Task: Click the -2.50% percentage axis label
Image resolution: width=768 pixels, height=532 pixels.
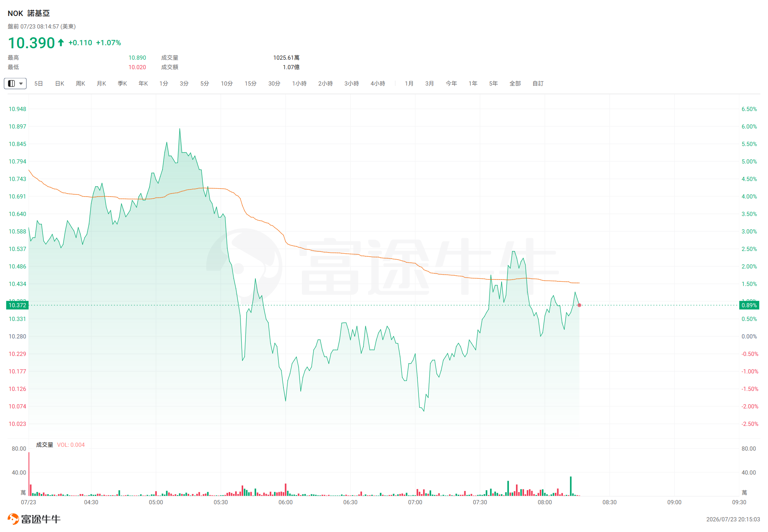Action: (x=750, y=424)
